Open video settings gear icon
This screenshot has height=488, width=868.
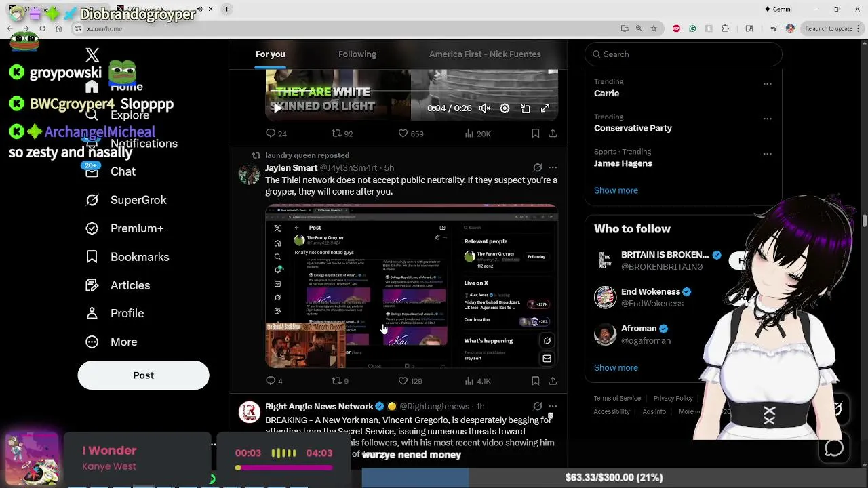pos(505,108)
